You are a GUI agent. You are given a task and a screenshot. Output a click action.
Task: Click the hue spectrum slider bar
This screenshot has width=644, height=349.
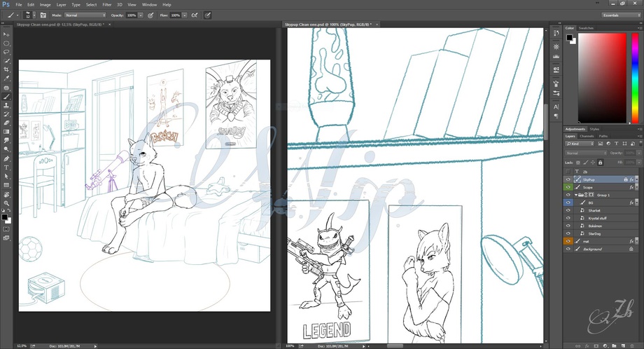[x=631, y=76]
